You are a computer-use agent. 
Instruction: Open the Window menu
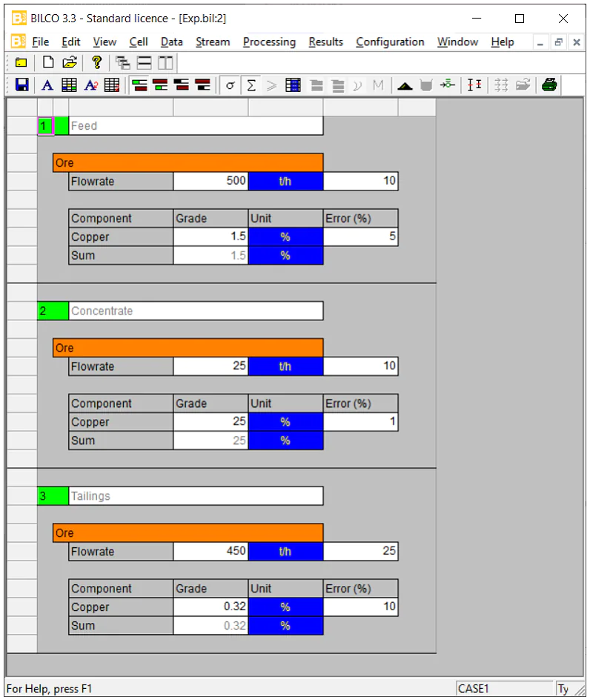458,42
